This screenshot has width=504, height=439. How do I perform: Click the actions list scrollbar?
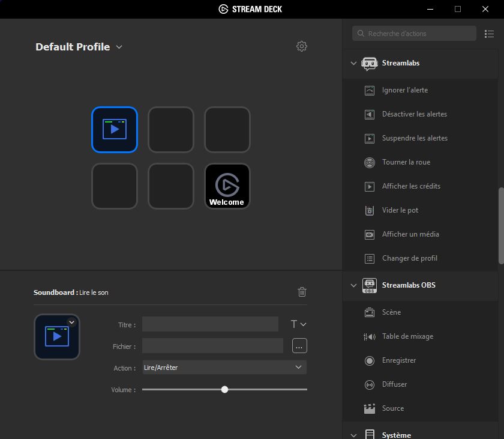point(501,226)
